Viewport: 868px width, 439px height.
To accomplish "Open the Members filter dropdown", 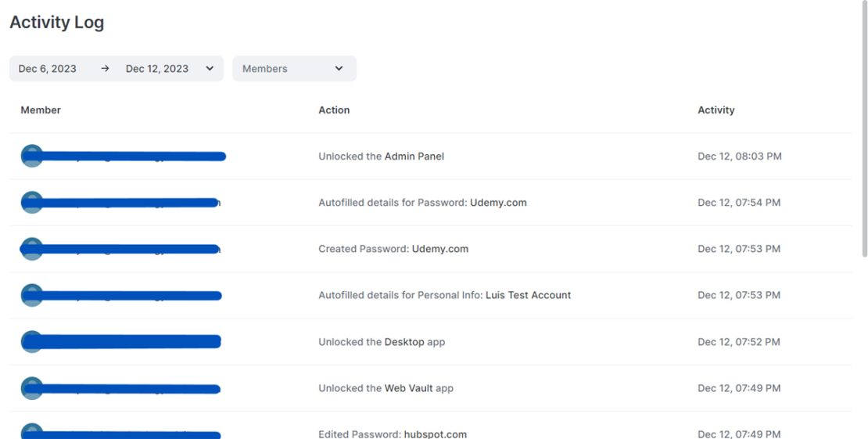I will [x=294, y=69].
